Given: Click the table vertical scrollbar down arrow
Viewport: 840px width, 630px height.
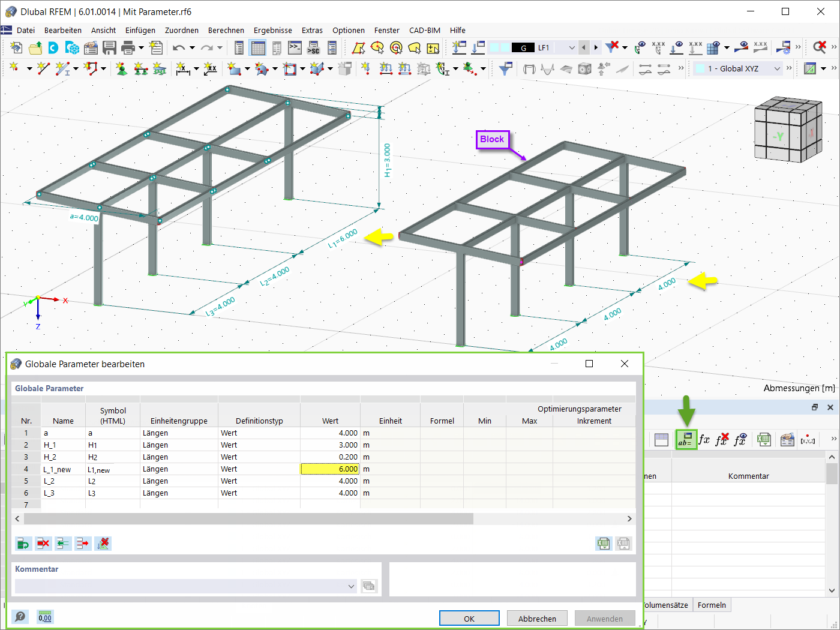Looking at the screenshot, I should [832, 590].
